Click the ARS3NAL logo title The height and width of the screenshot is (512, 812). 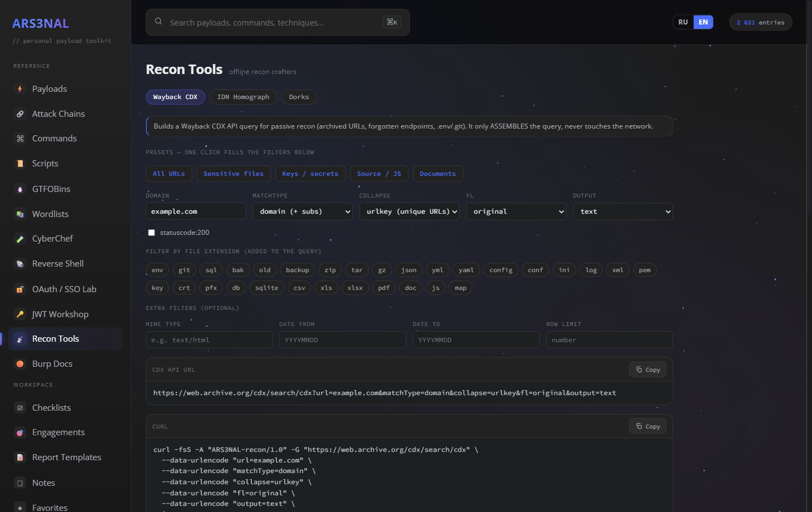41,23
